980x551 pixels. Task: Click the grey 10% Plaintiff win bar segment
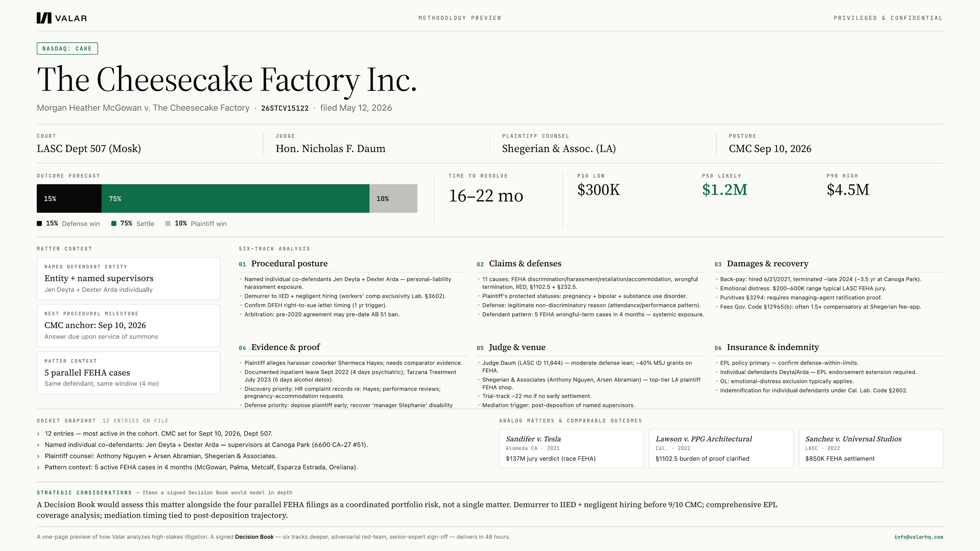pyautogui.click(x=393, y=198)
